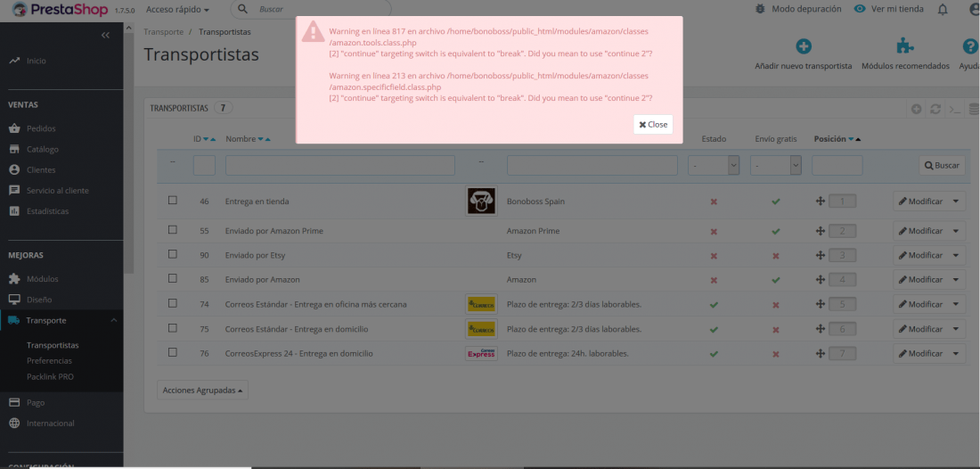Viewport: 980px width, 469px height.
Task: Open Preferencias under Transporte
Action: pyautogui.click(x=49, y=361)
